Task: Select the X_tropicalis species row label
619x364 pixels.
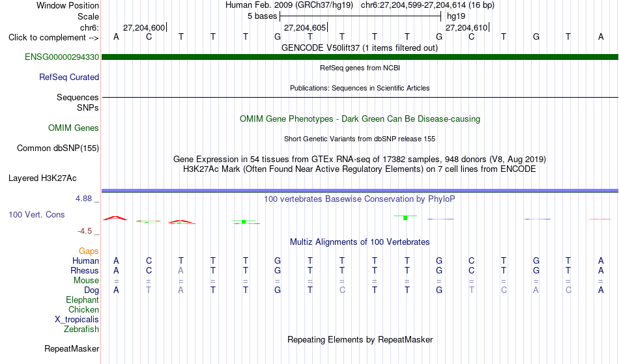Action: click(77, 320)
